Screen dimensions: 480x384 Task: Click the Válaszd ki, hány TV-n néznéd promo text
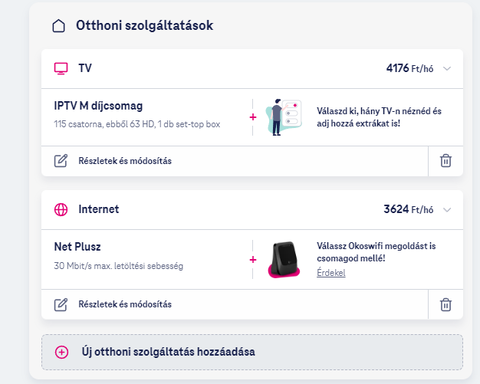tap(379, 117)
